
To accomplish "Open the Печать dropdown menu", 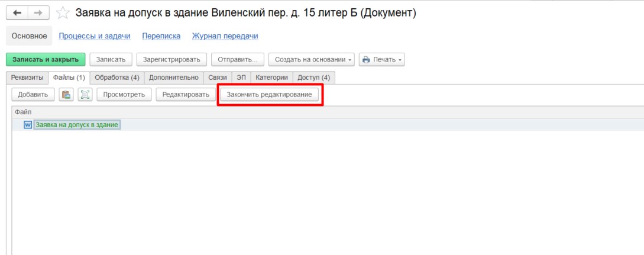I will point(381,60).
